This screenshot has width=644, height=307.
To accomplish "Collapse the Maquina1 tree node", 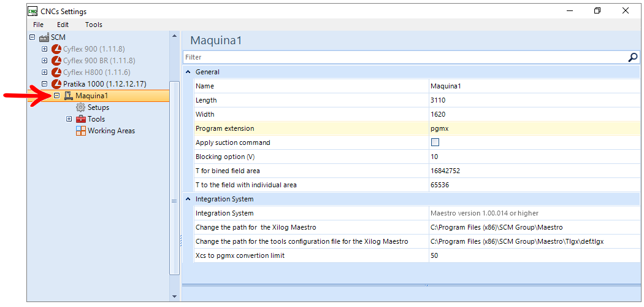I will pos(56,95).
